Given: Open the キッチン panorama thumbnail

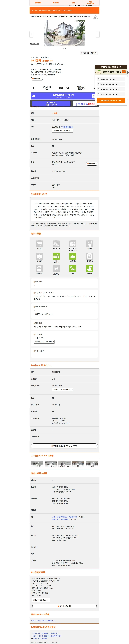Looking at the screenshot, I should (51, 464).
